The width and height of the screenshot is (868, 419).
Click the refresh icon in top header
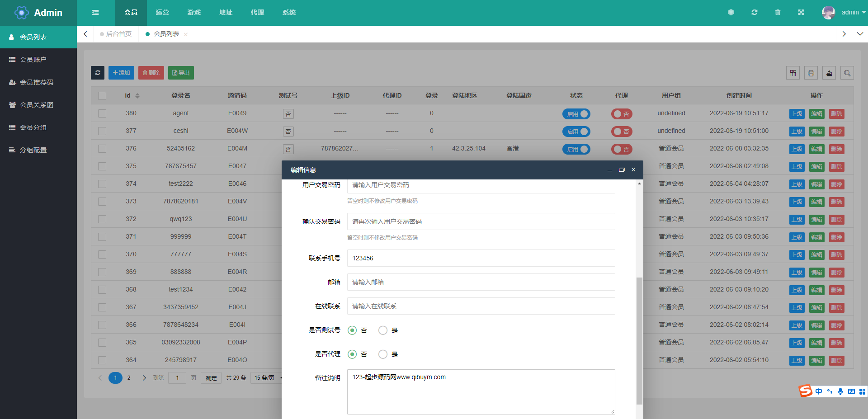(754, 13)
